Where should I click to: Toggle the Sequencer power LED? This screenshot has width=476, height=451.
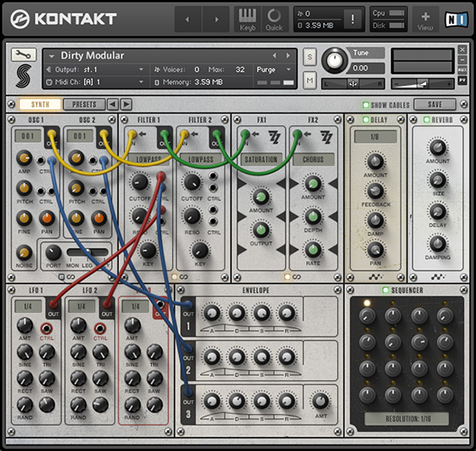point(386,291)
